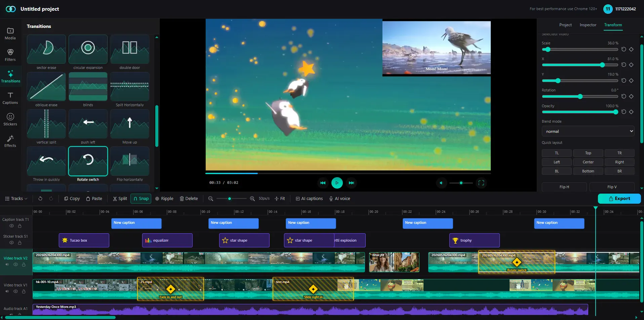
Task: Enter fullscreen preview mode
Action: [x=481, y=183]
